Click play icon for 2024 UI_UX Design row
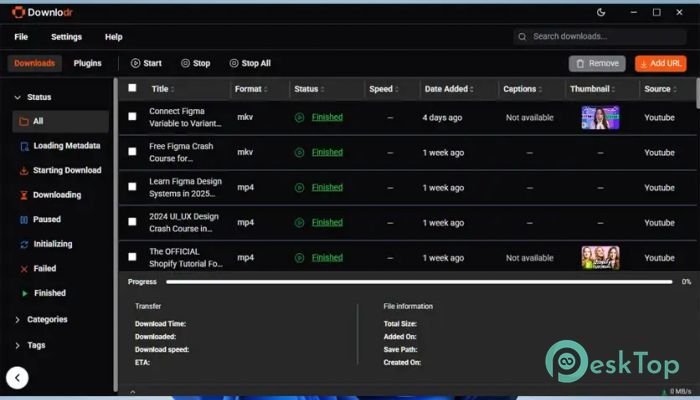 300,223
